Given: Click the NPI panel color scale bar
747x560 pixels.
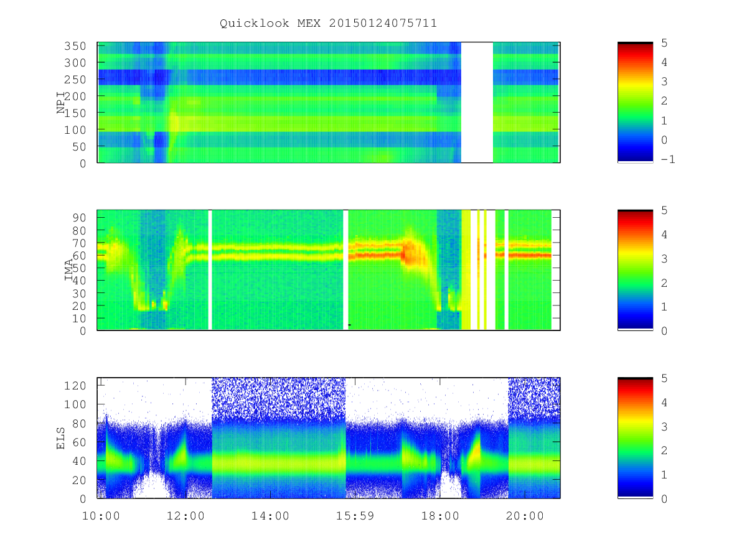Looking at the screenshot, I should [635, 102].
